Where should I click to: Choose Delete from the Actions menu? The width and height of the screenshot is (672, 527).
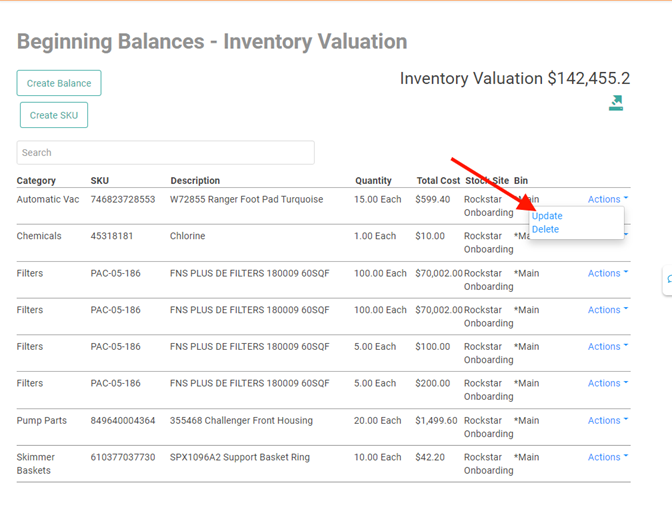pos(545,230)
